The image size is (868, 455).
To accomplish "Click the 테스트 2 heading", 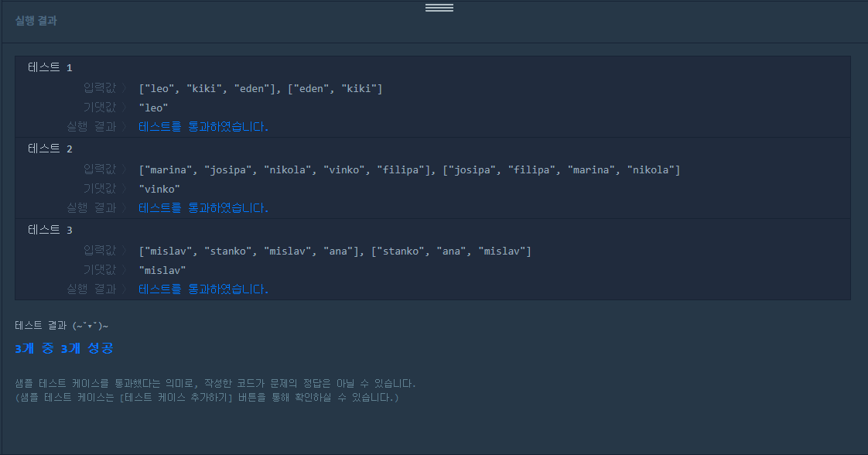I will pos(50,149).
